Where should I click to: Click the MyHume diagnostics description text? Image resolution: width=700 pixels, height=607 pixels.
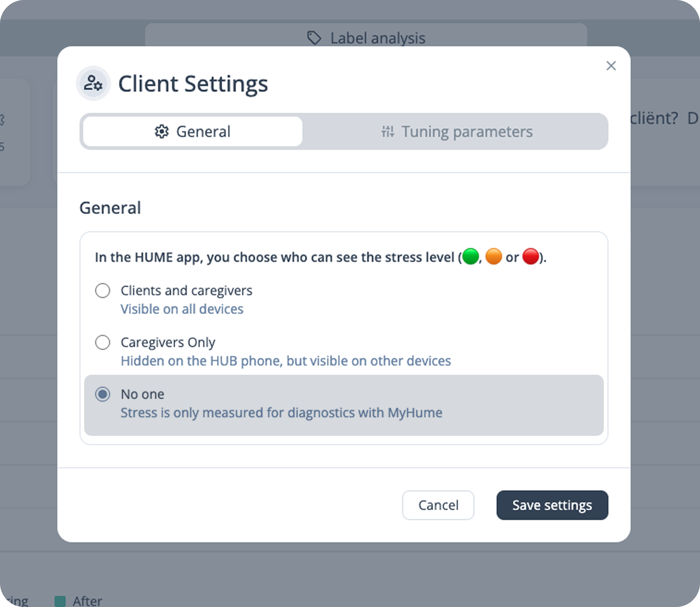[281, 413]
